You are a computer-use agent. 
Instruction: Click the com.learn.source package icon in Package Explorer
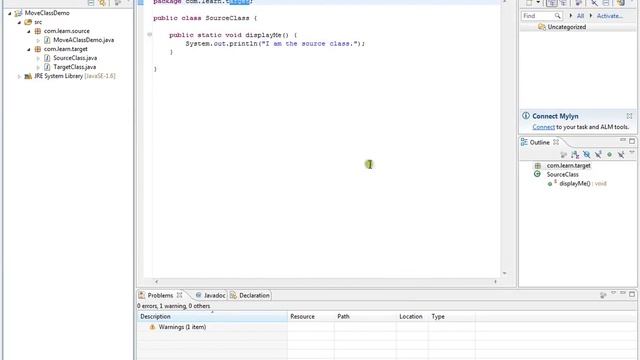(x=38, y=31)
